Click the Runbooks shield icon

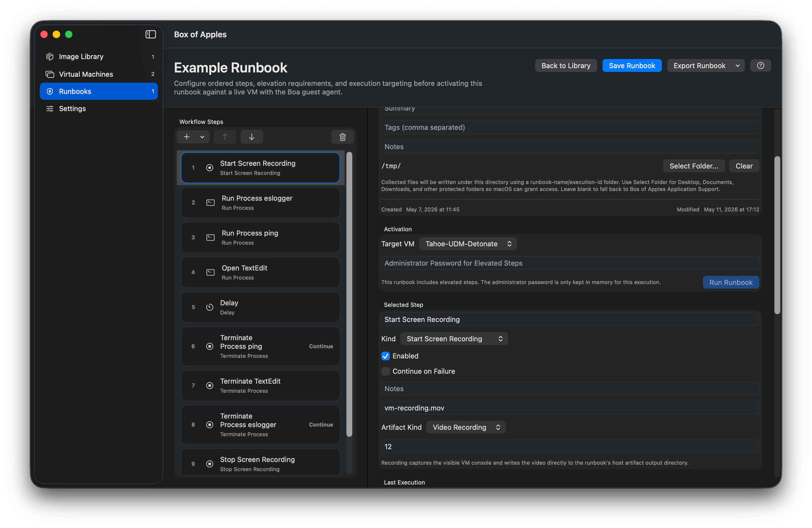click(x=50, y=91)
